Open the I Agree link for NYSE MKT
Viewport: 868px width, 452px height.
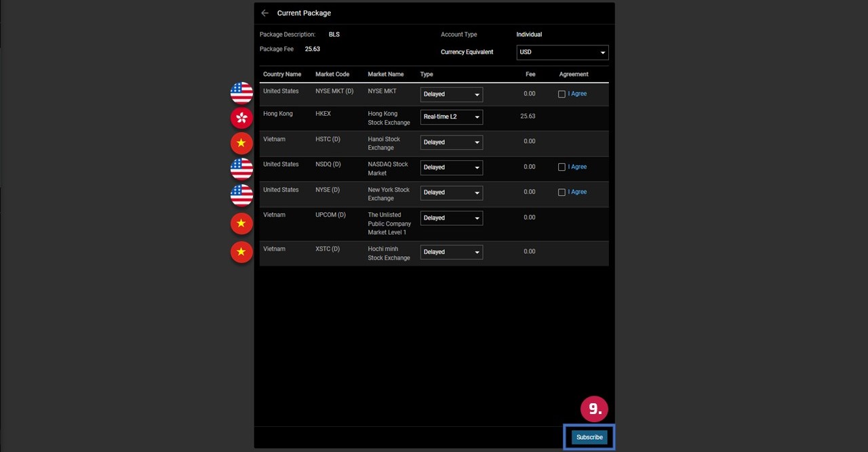pyautogui.click(x=577, y=94)
